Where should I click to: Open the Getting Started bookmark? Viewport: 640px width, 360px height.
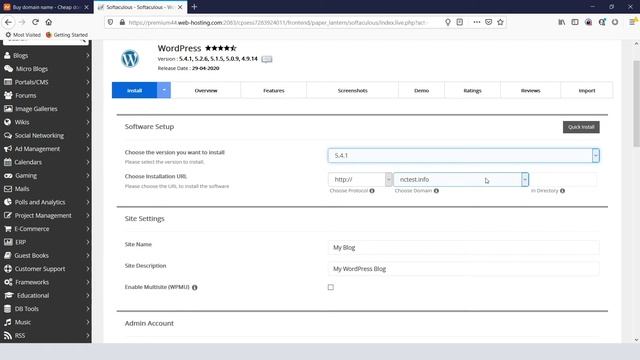67,35
